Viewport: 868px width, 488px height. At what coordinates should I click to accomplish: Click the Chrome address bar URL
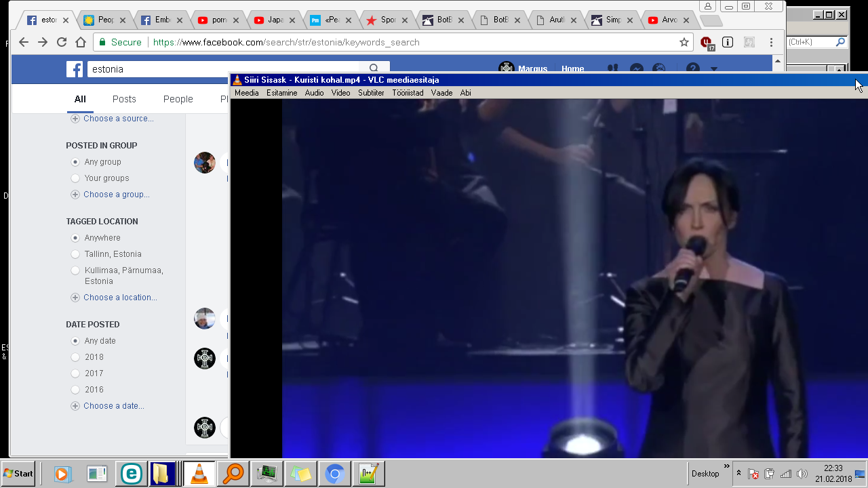click(286, 42)
